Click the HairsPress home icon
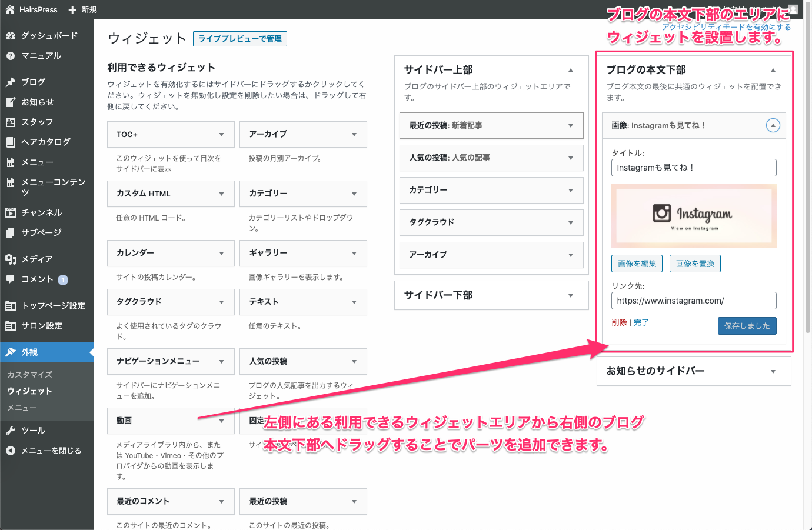The height and width of the screenshot is (530, 812). (10, 9)
